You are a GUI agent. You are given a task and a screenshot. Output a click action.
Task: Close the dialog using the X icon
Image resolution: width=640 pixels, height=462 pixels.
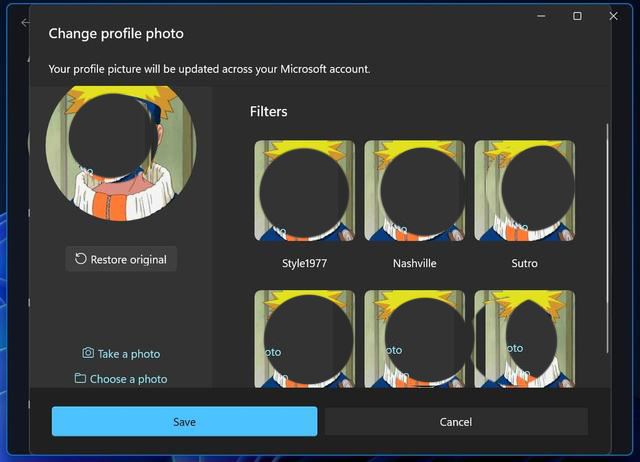click(x=613, y=16)
